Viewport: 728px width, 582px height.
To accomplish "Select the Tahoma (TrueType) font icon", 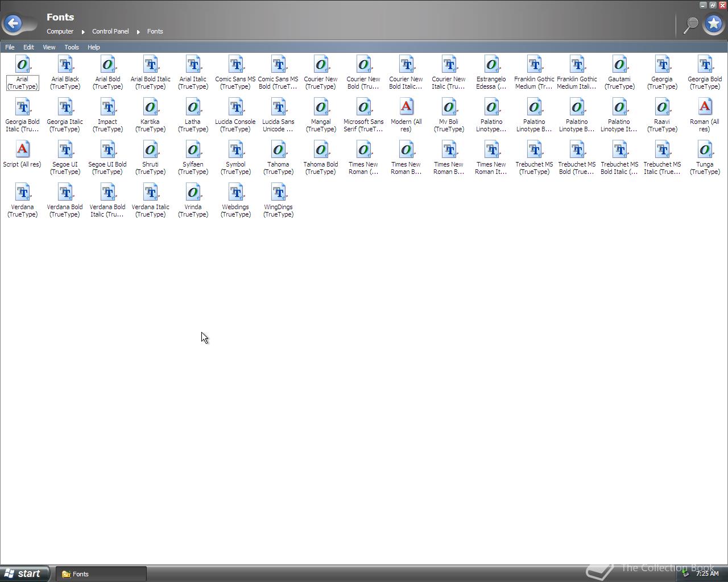I will tap(279, 149).
